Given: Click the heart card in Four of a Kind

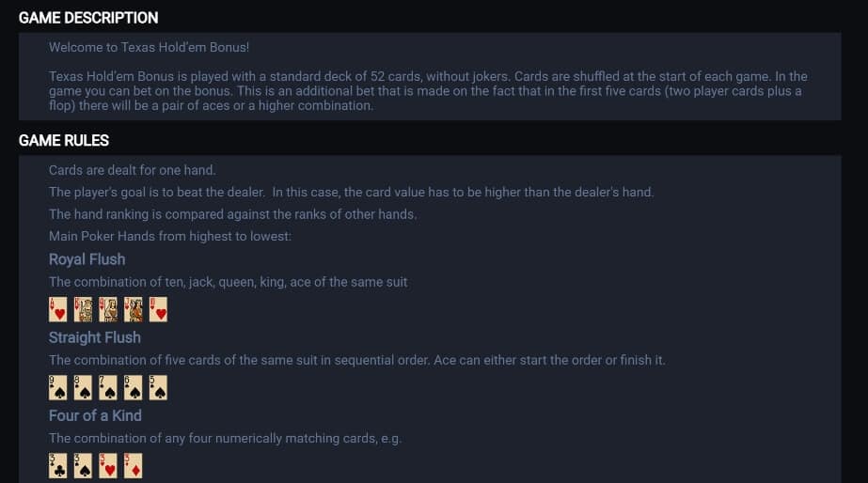Looking at the screenshot, I should click(108, 466).
